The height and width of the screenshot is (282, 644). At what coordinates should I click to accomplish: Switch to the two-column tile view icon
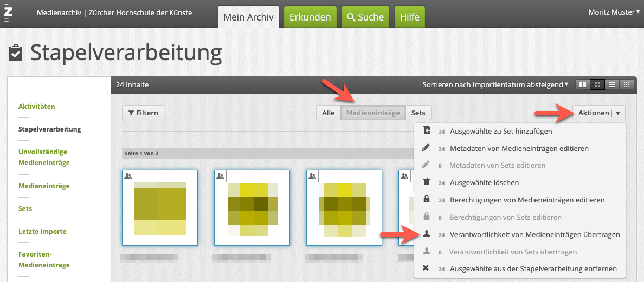(583, 84)
